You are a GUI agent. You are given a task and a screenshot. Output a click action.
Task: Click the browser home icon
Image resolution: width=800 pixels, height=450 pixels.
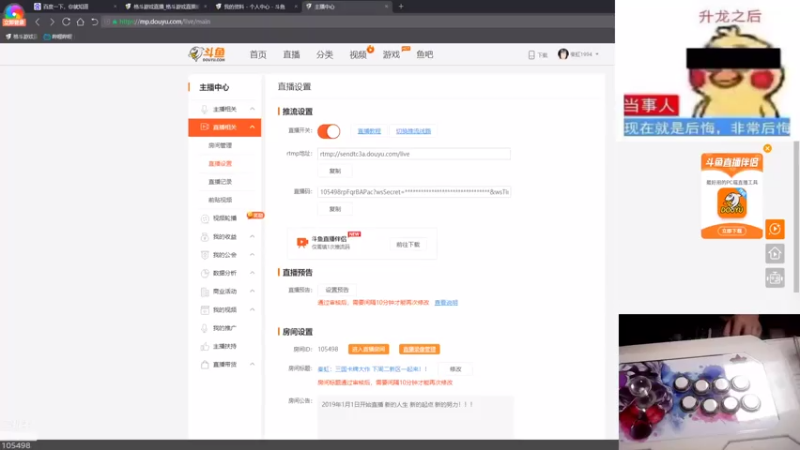click(x=80, y=22)
